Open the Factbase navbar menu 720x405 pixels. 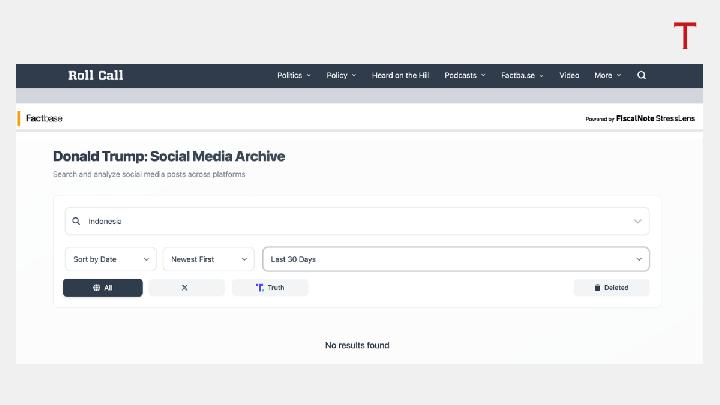click(x=522, y=75)
